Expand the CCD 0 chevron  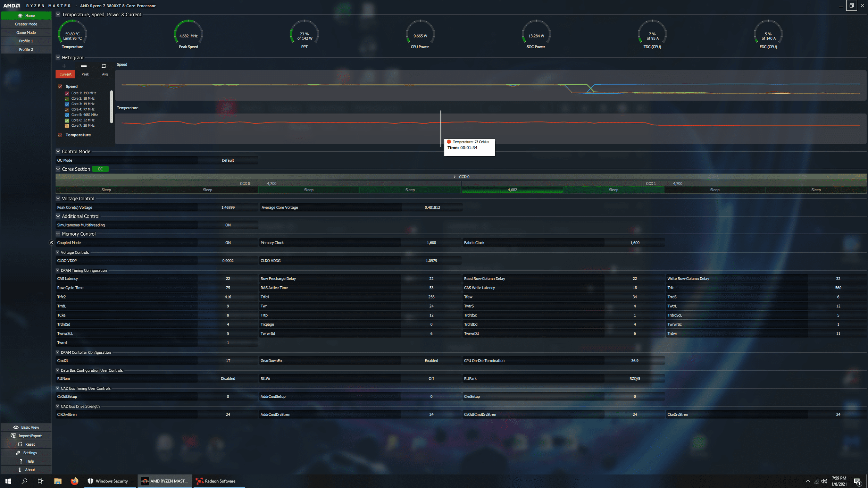tap(454, 177)
